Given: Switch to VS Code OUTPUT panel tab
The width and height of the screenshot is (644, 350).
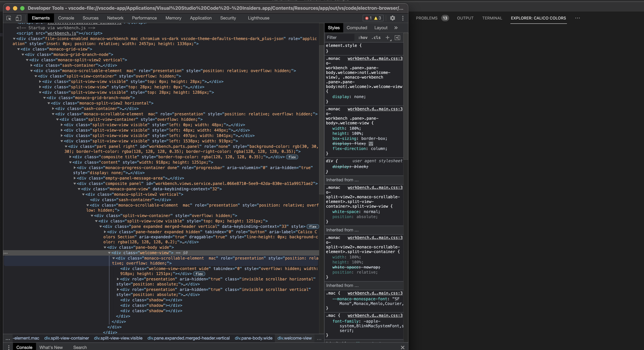Looking at the screenshot, I should click(465, 18).
